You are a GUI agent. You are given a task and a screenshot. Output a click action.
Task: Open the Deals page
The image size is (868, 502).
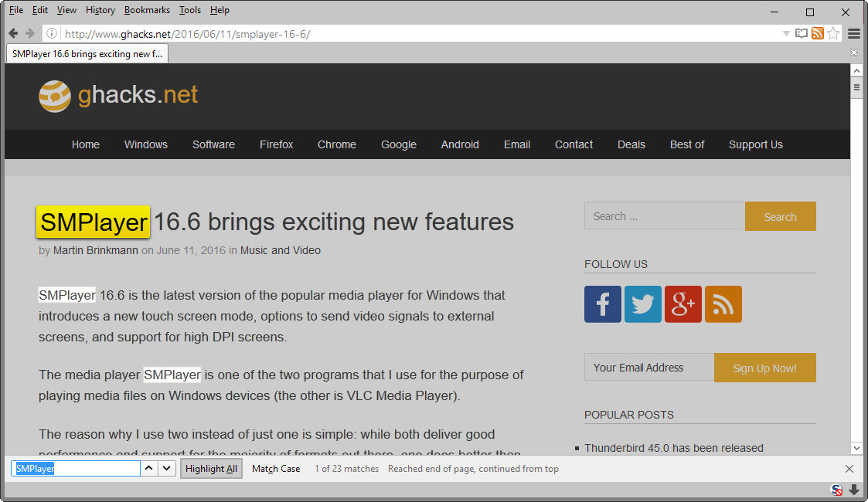(631, 144)
